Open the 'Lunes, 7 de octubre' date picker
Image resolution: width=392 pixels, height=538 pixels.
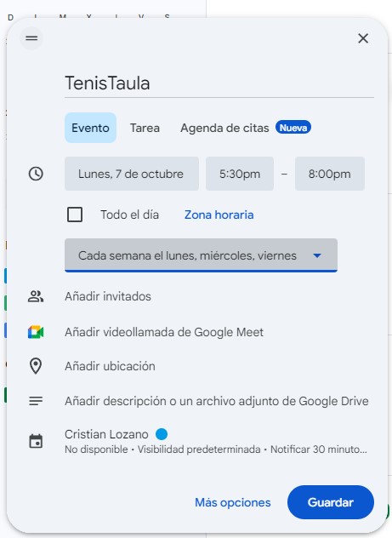coord(132,174)
